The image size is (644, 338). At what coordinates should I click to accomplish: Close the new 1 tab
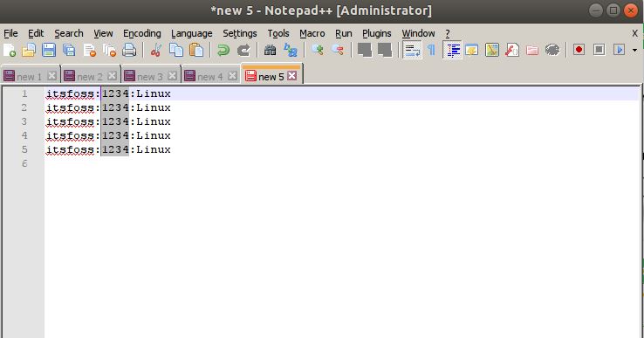pos(51,76)
